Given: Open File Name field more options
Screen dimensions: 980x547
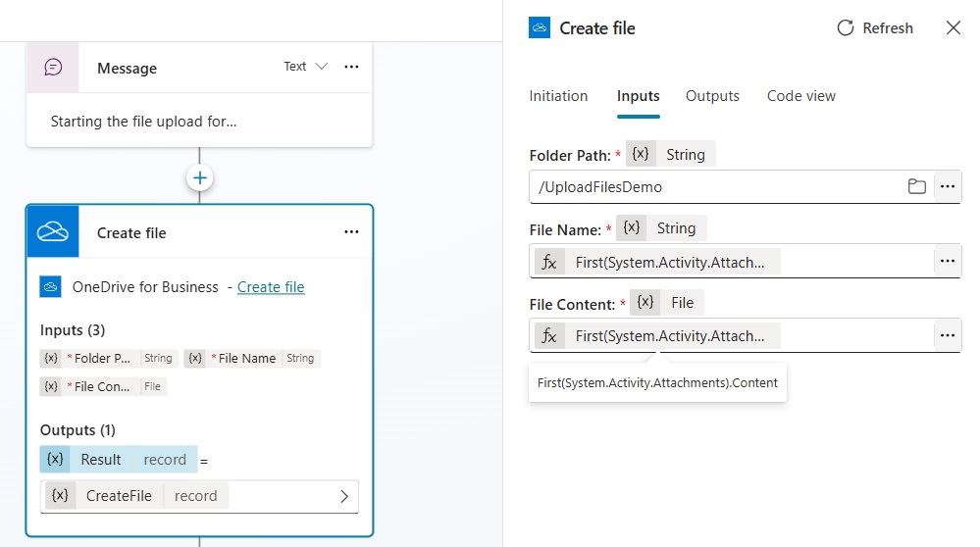Looking at the screenshot, I should tap(948, 261).
